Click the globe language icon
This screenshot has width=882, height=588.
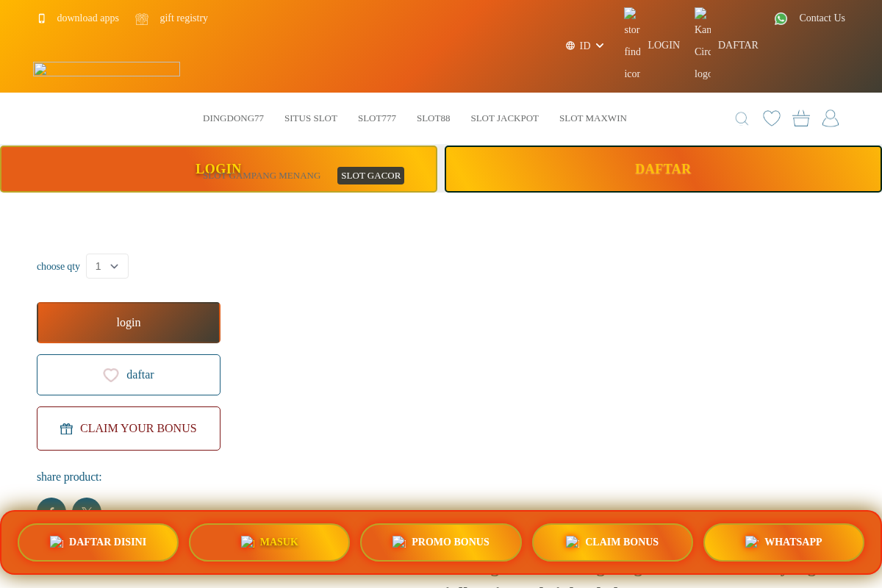point(570,46)
